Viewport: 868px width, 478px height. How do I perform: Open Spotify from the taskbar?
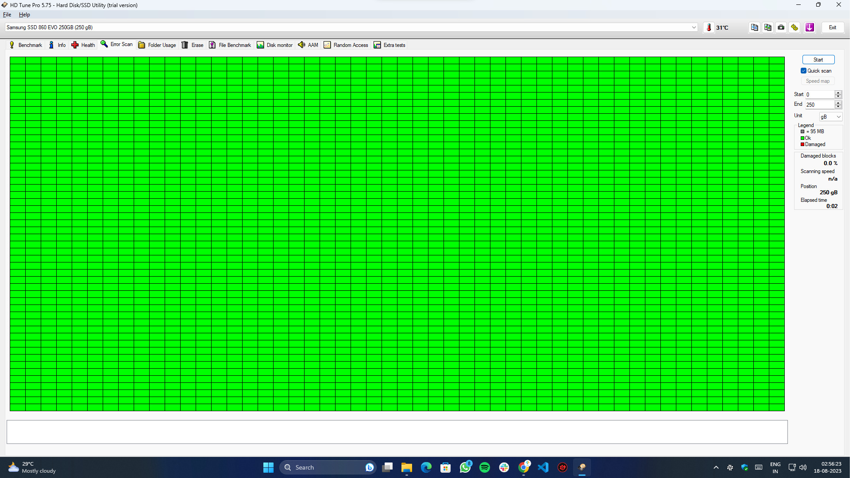(x=485, y=467)
